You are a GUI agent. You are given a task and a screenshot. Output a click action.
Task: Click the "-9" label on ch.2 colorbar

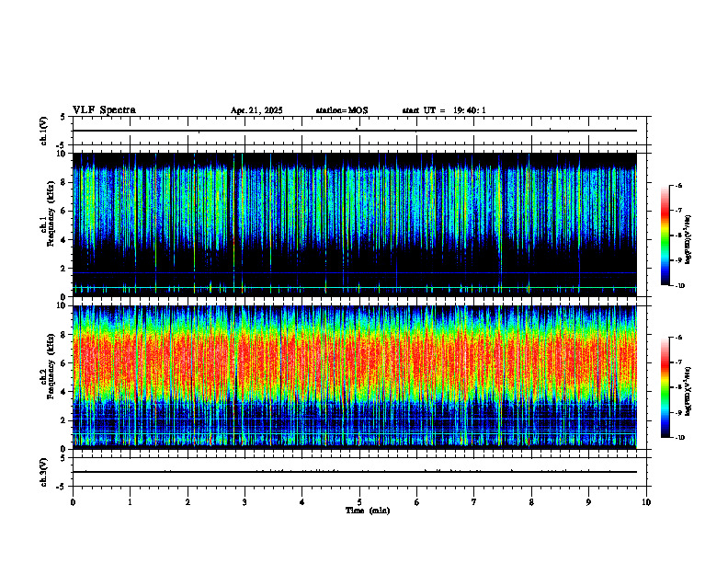(678, 413)
